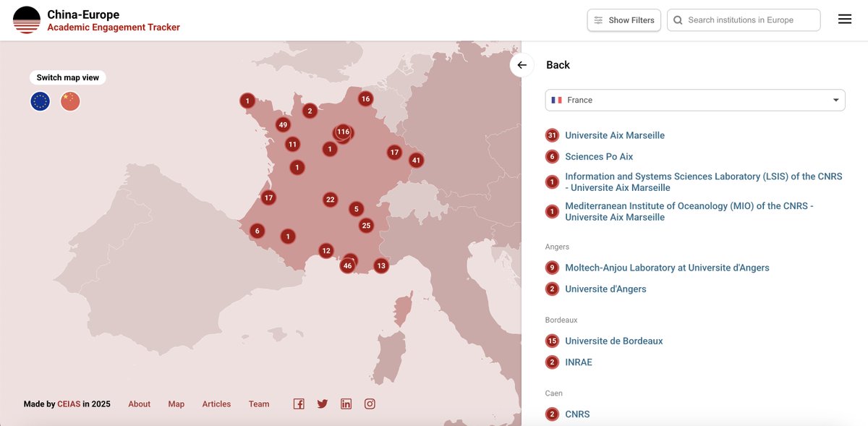The image size is (868, 426).
Task: Click the Academic Engagement Tracker title text
Action: click(x=114, y=27)
